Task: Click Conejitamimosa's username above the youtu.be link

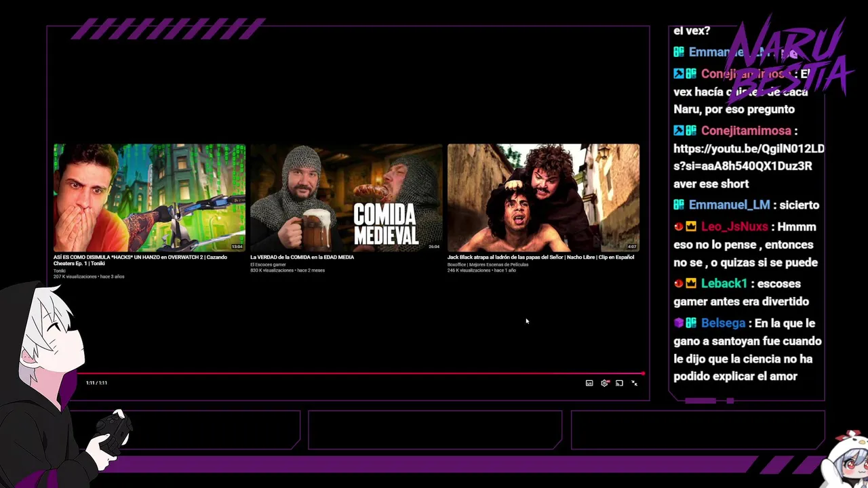Action: [746, 131]
